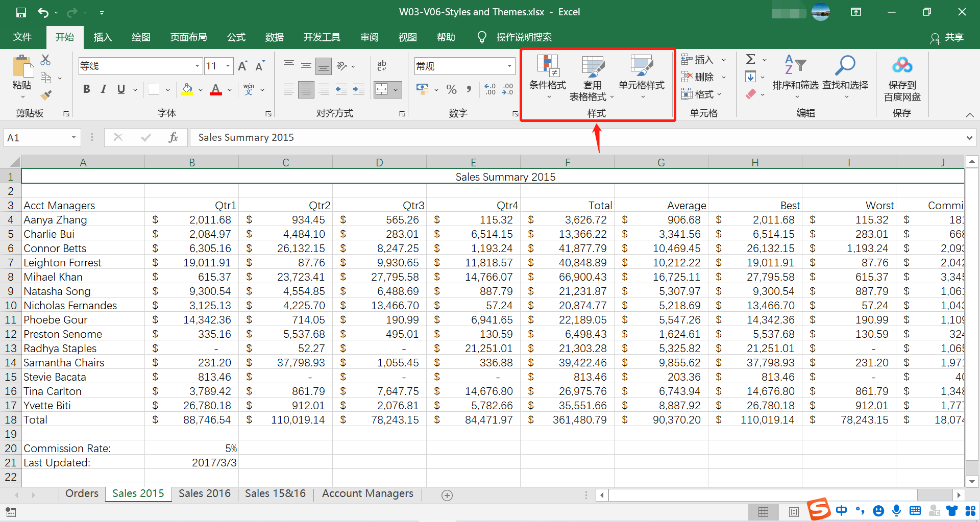
Task: Click the Share (共享) button
Action: pyautogui.click(x=947, y=37)
